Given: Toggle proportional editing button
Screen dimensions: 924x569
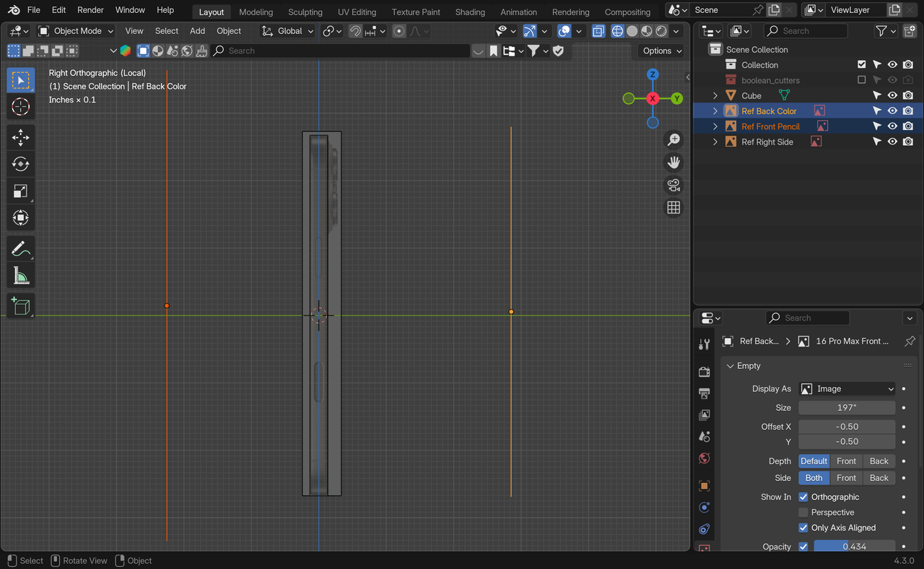Looking at the screenshot, I should [x=399, y=31].
